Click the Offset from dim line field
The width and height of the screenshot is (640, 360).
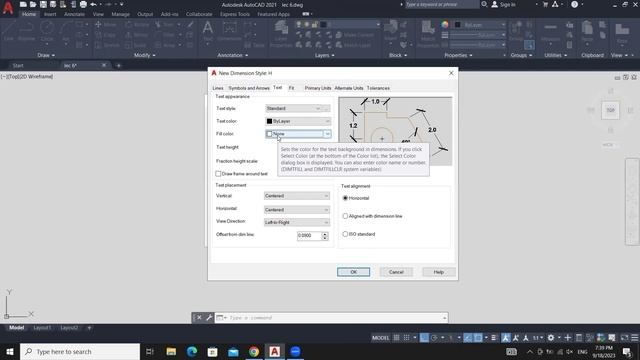(309, 236)
